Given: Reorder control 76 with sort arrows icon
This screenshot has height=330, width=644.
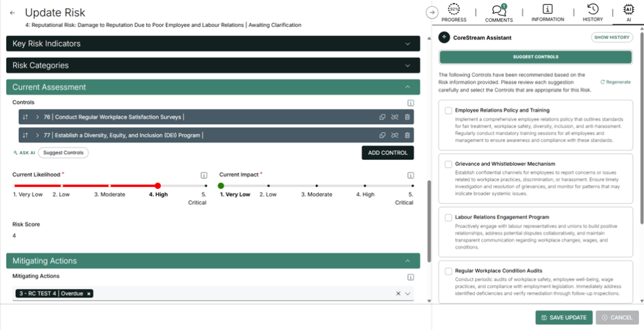Looking at the screenshot, I should coord(25,117).
